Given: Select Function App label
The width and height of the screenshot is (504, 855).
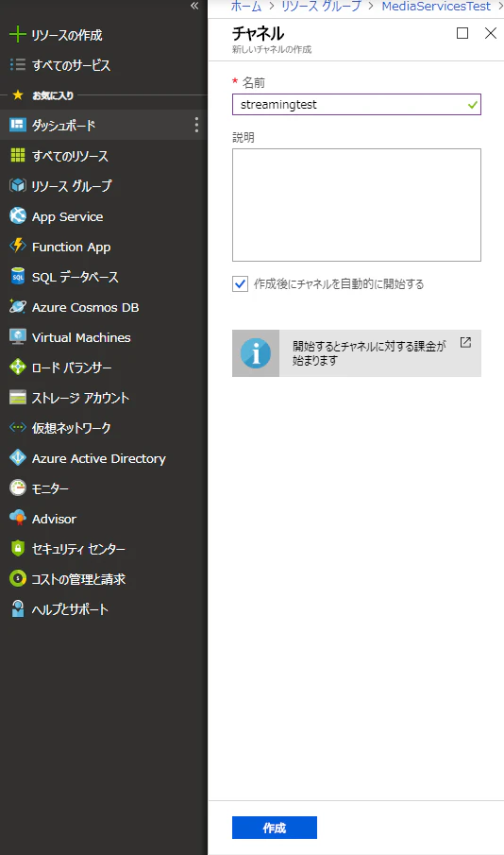Looking at the screenshot, I should (71, 247).
